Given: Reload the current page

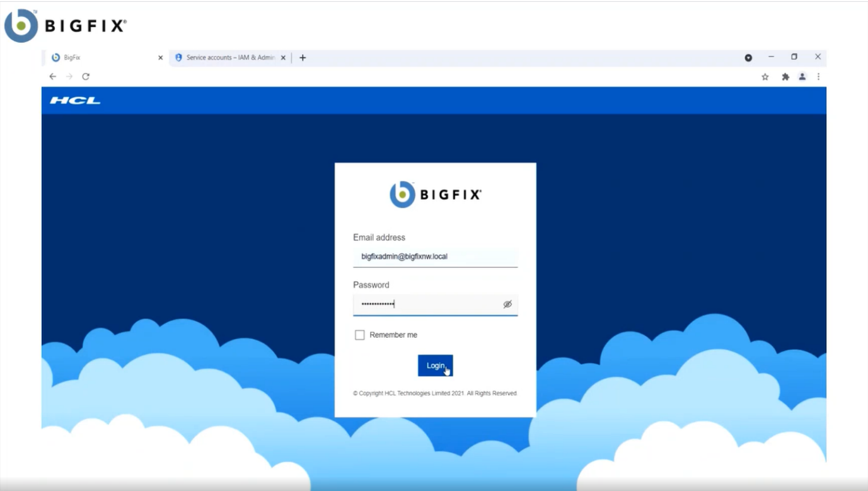Looking at the screenshot, I should coord(86,76).
